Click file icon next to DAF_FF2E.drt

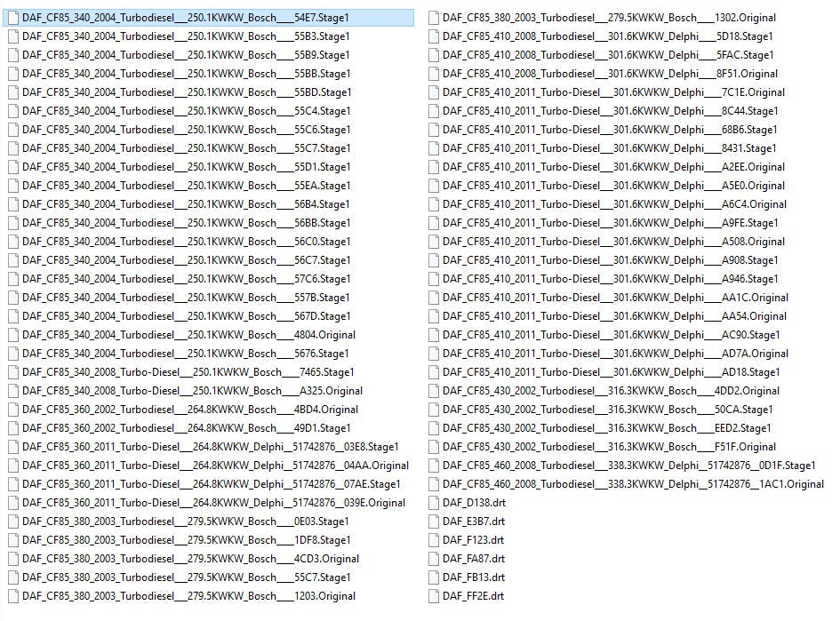tap(434, 596)
